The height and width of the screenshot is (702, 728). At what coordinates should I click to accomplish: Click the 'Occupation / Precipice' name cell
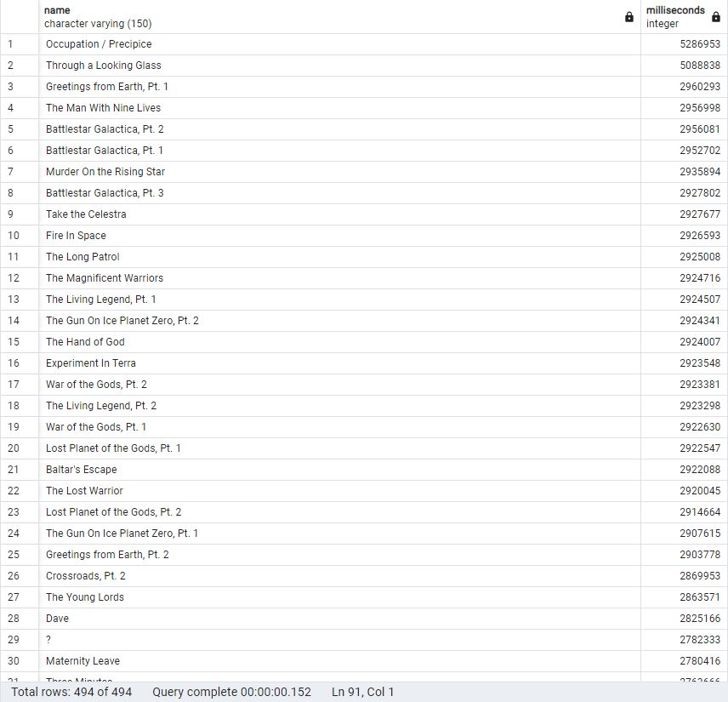tap(340, 44)
